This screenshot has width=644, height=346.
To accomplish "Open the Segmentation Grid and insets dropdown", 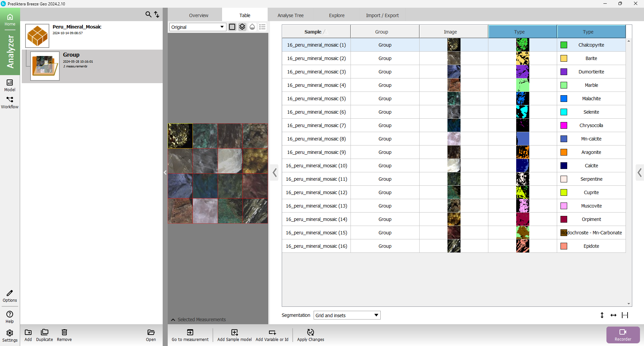I will click(x=347, y=315).
